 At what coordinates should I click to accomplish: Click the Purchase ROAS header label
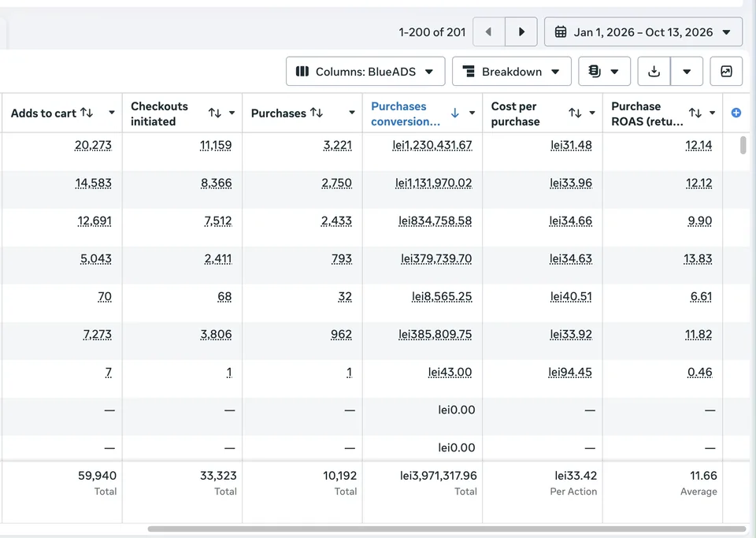click(647, 113)
